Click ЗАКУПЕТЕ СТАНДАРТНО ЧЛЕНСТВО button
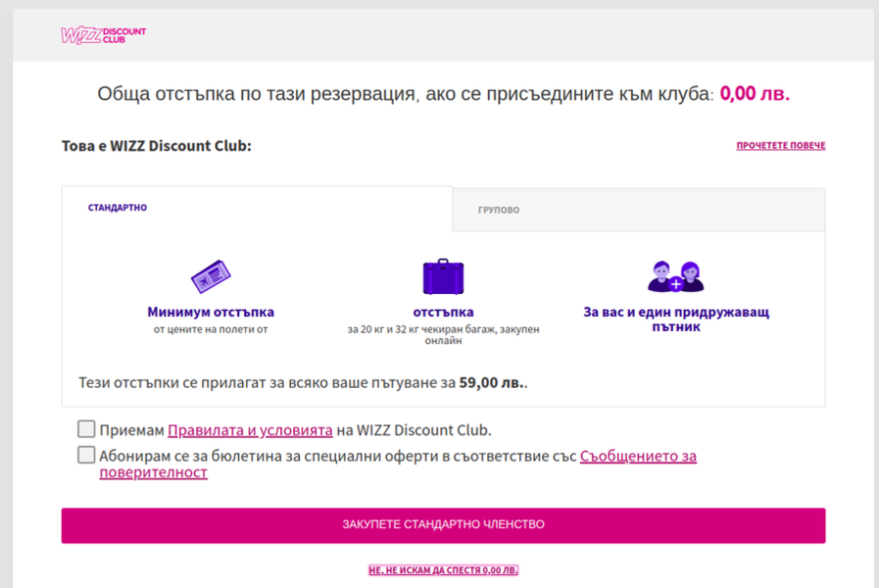The width and height of the screenshot is (879, 588). [443, 525]
